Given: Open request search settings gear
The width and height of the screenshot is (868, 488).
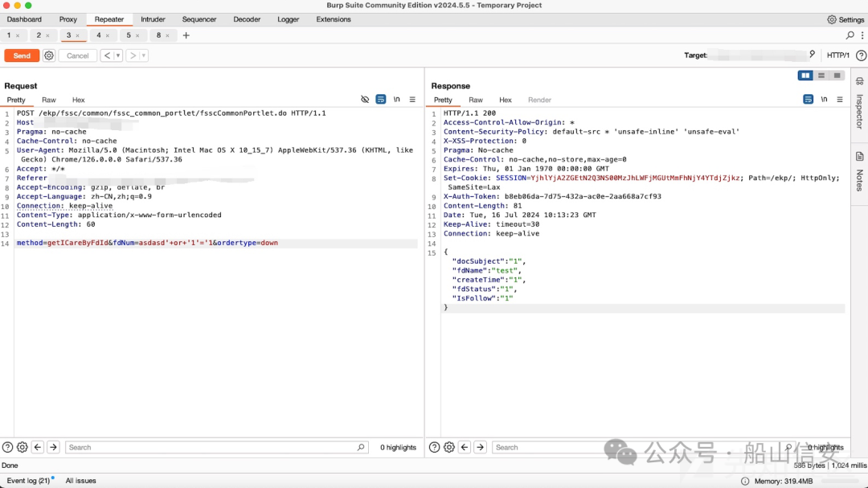Looking at the screenshot, I should point(23,447).
